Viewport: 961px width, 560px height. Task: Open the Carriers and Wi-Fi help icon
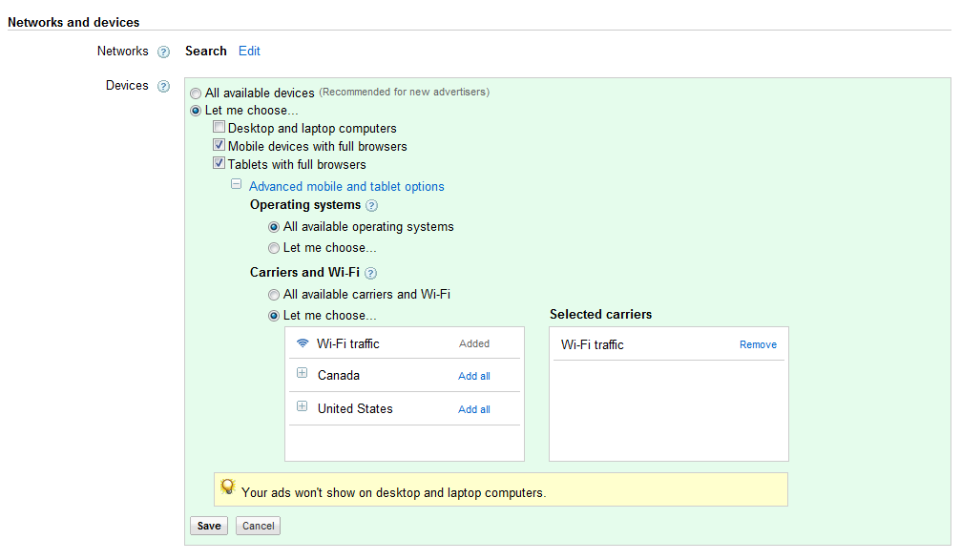click(370, 273)
